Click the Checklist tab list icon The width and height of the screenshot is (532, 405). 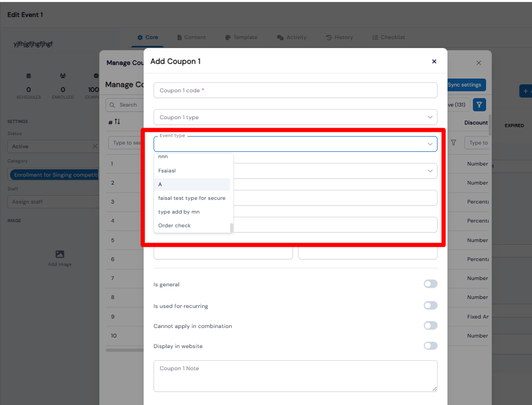[x=375, y=37]
